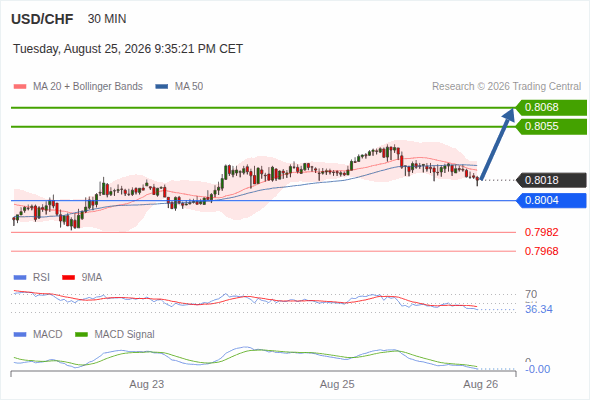Click the MACD Signal legend label
Screen dimensions: 590x400
125,335
